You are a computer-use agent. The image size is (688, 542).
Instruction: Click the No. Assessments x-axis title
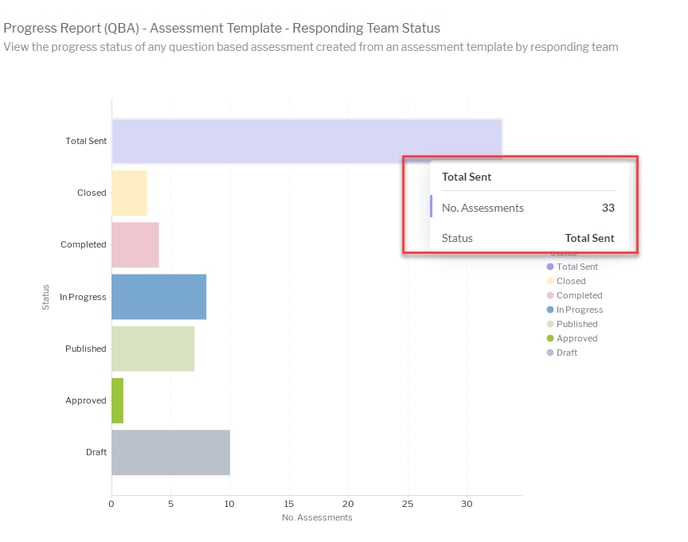[x=316, y=518]
